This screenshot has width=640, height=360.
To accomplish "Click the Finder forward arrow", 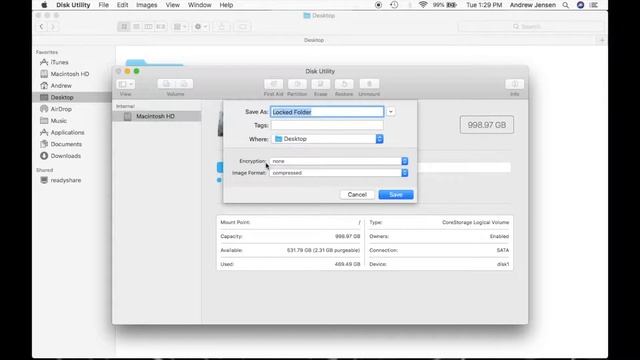I will tap(53, 27).
